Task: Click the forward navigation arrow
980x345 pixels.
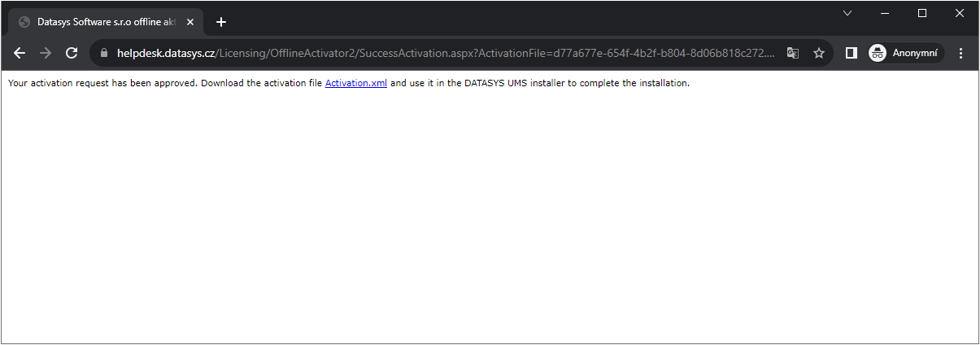Action: tap(46, 53)
